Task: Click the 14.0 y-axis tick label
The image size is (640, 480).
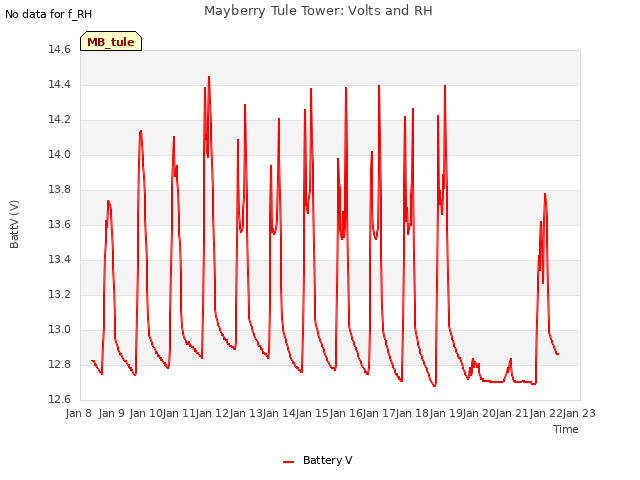Action: coord(60,154)
